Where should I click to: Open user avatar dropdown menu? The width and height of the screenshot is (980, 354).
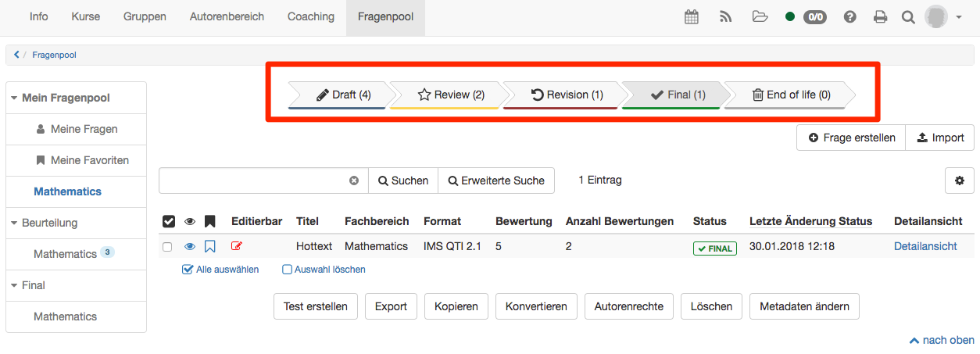point(942,17)
